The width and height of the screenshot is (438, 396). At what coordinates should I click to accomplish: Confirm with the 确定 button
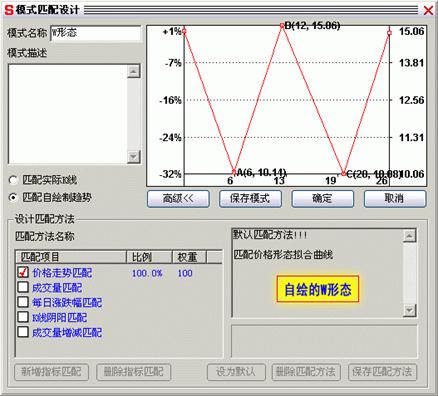(323, 199)
